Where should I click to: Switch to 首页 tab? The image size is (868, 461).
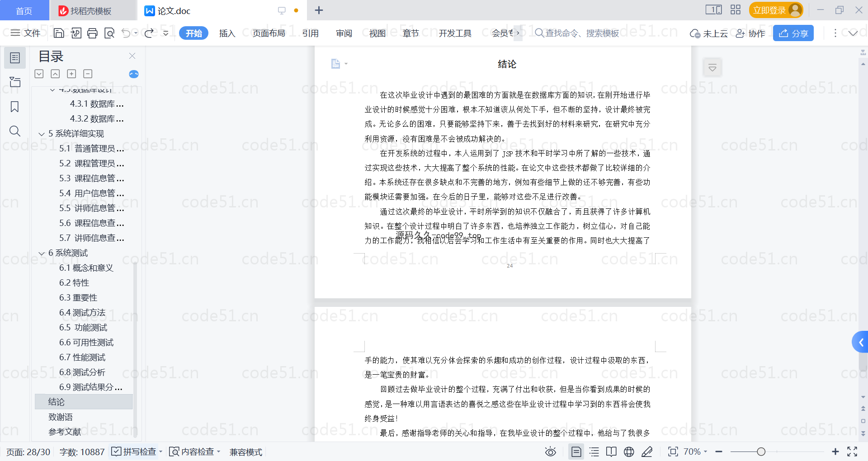(x=24, y=10)
